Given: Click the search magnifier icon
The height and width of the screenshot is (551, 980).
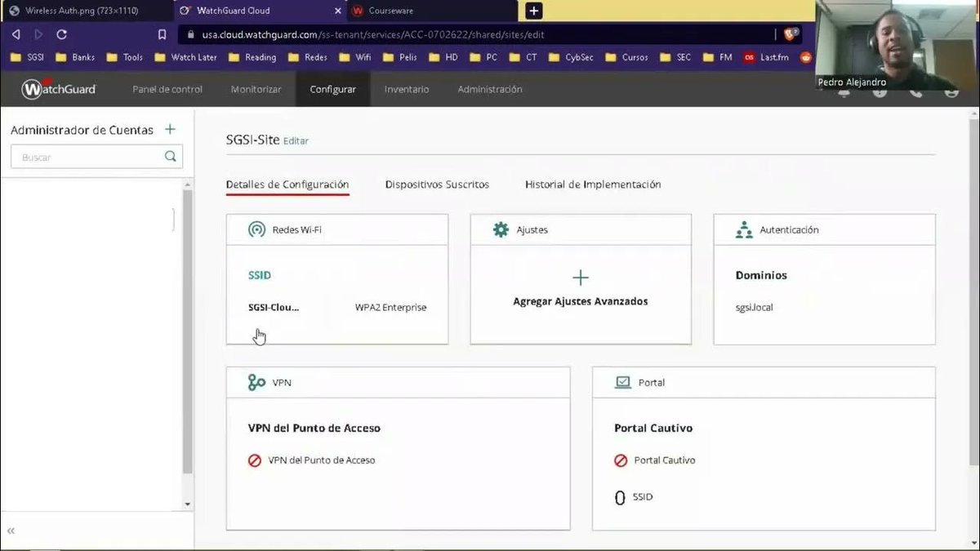Looking at the screenshot, I should tap(171, 157).
